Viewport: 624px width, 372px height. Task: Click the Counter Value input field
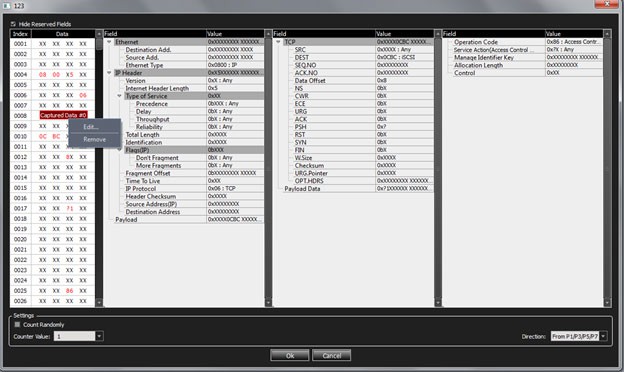tap(74, 336)
